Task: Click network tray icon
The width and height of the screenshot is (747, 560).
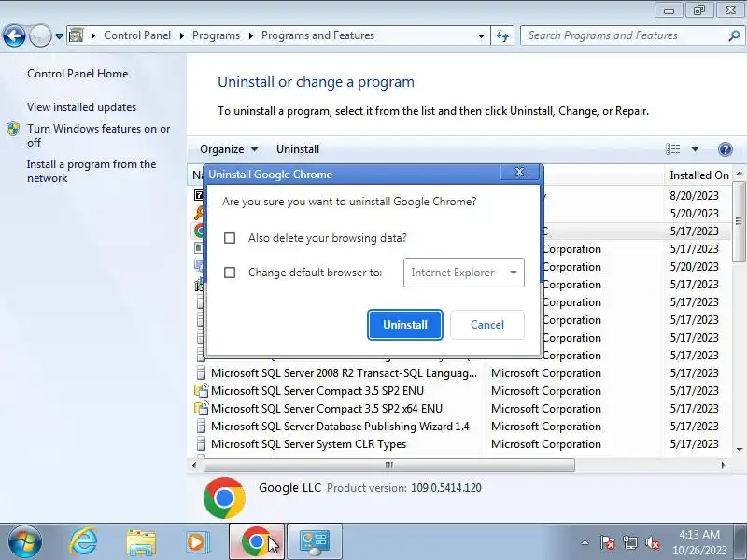Action: click(629, 542)
